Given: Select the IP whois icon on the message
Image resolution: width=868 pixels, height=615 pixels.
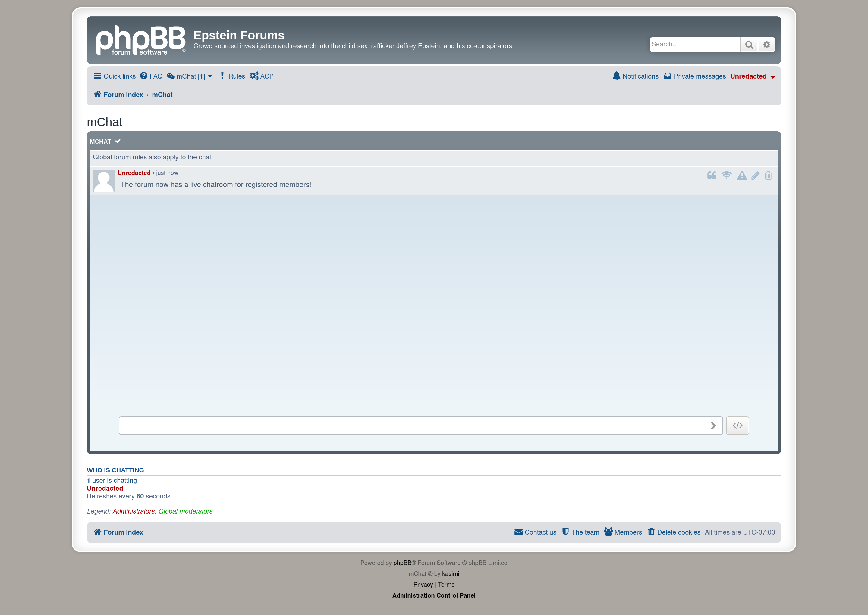Looking at the screenshot, I should click(727, 175).
